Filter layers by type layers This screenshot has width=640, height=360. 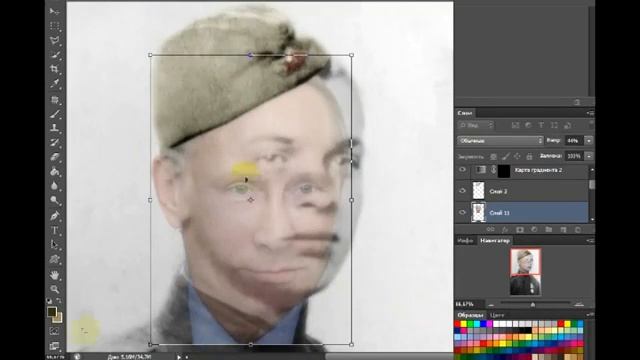[x=541, y=125]
